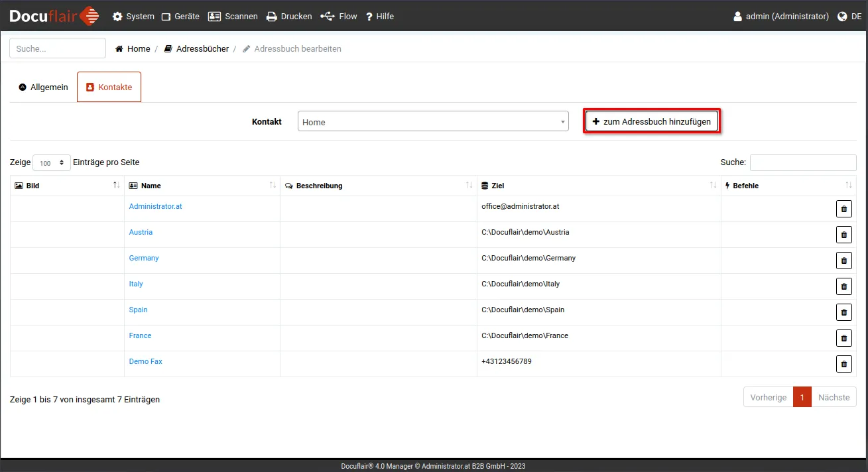Sort table by the Ziel column arrows
This screenshot has width=868, height=472.
point(713,186)
